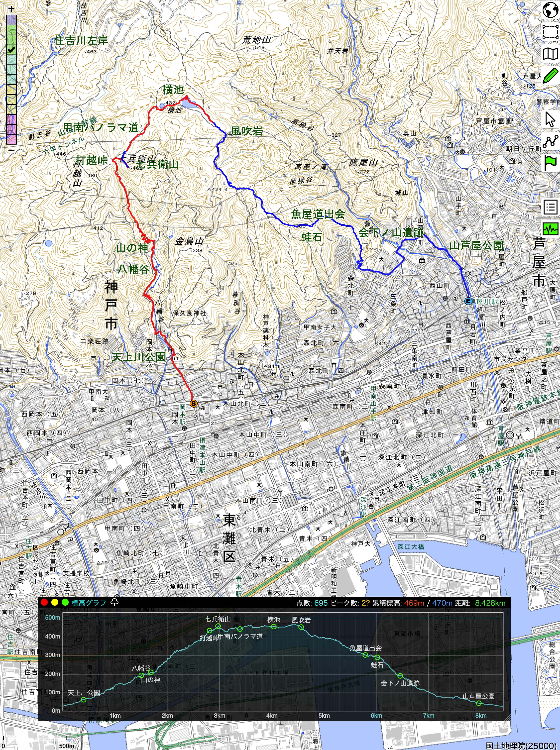Select the dashed rectangle selection tool

[551, 32]
